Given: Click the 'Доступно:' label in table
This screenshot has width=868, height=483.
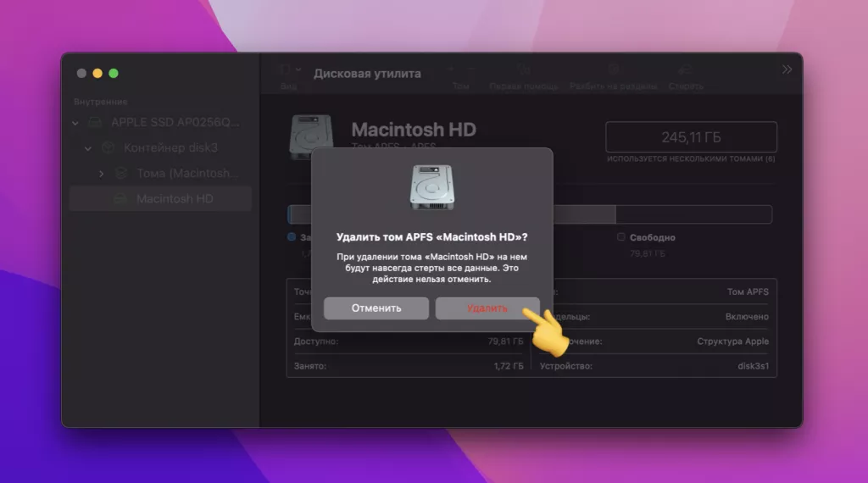Looking at the screenshot, I should (316, 341).
